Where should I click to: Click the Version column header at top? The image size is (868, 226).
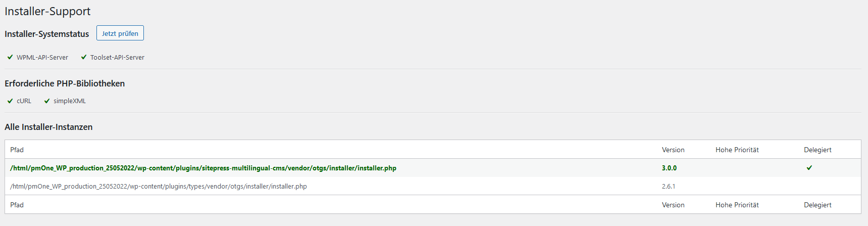(x=673, y=150)
